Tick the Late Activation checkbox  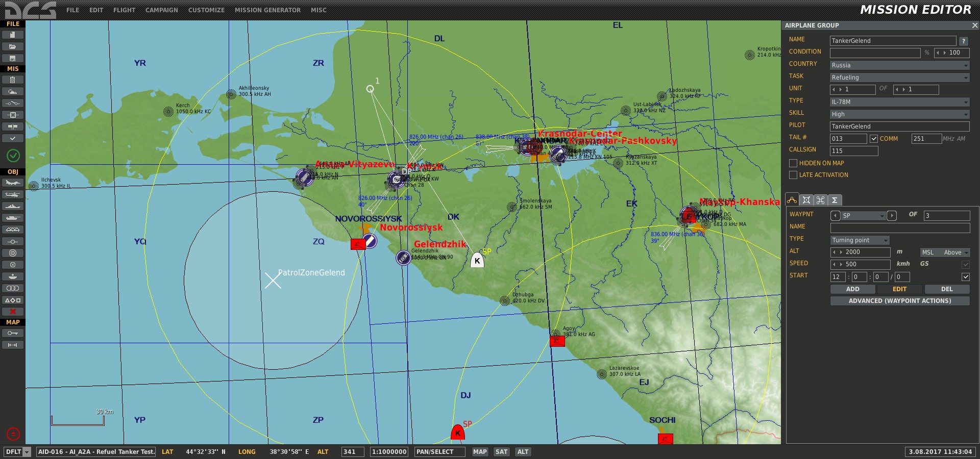[x=793, y=175]
